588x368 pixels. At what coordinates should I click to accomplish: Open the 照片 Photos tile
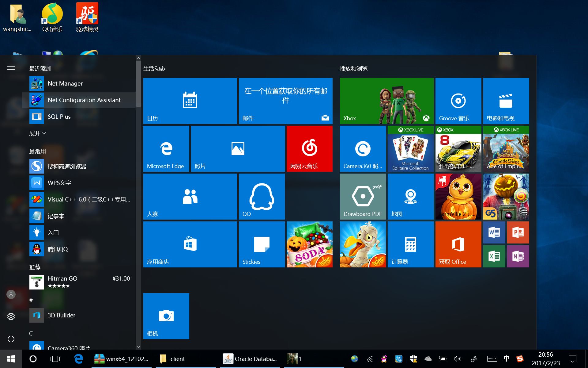click(x=238, y=148)
